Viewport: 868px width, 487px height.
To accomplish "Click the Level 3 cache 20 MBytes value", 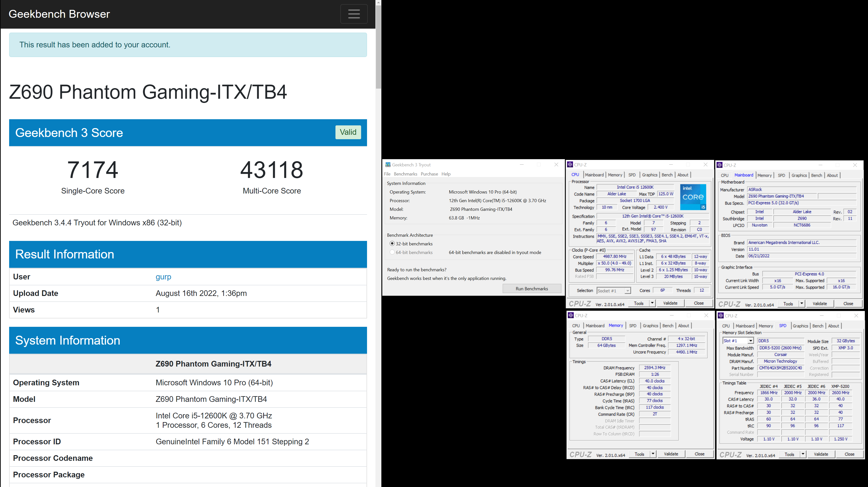I will click(673, 276).
